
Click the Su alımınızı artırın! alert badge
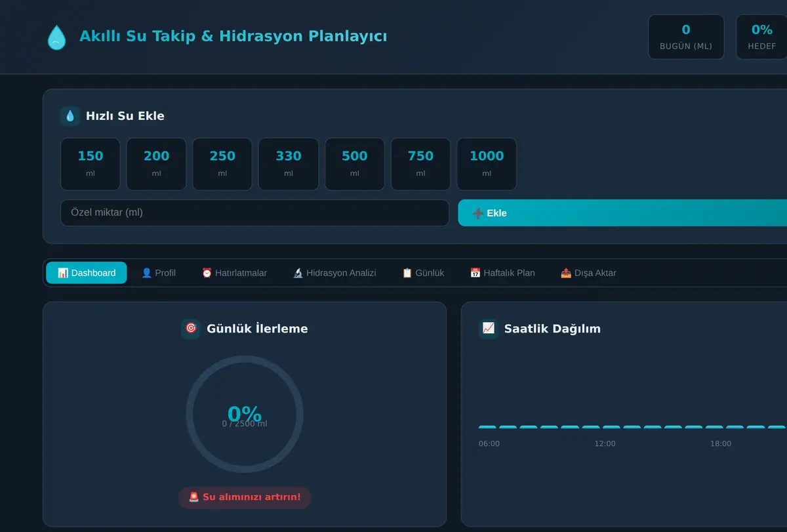tap(245, 497)
